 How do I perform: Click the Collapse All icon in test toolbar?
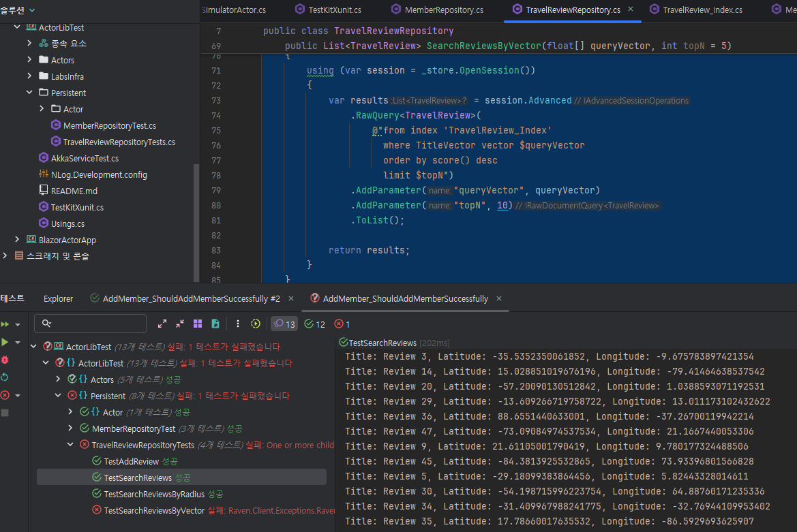(180, 324)
